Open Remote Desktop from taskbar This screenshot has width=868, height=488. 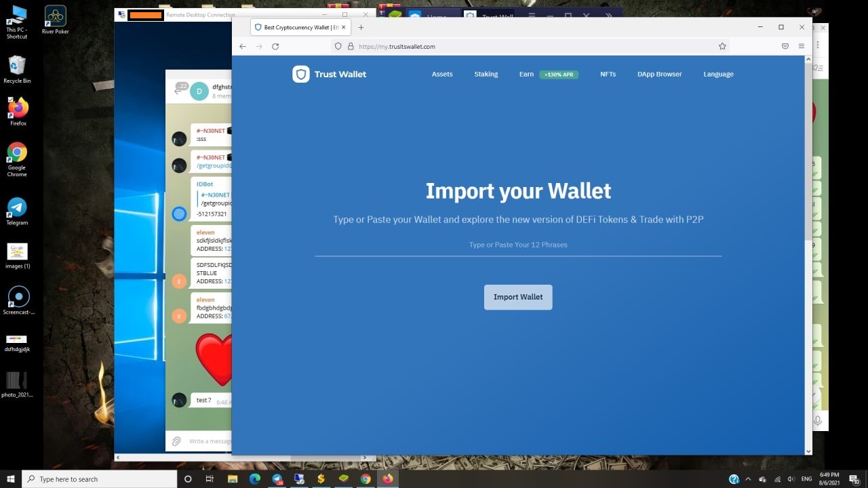coord(299,479)
